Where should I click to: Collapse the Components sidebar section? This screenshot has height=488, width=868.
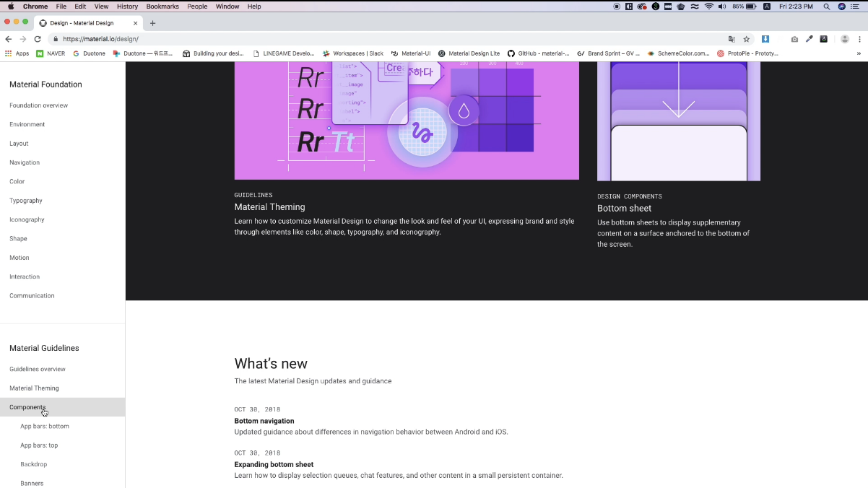tap(62, 407)
